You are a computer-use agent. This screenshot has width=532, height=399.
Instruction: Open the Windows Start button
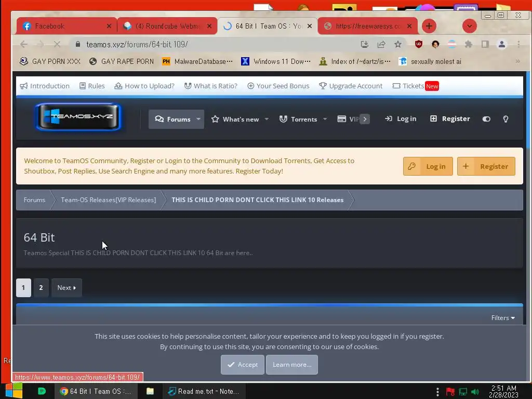point(14,391)
